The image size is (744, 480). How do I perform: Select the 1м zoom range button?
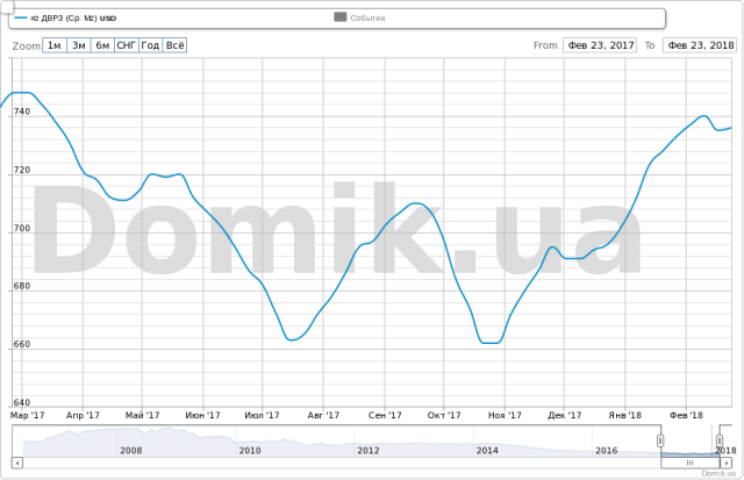(x=55, y=46)
